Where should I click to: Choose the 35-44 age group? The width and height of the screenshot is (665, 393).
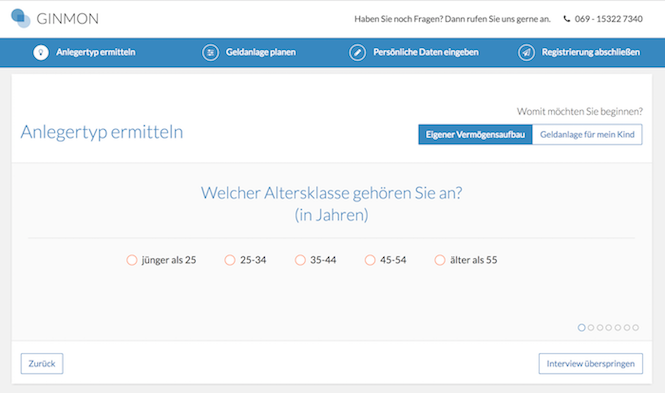coord(300,260)
